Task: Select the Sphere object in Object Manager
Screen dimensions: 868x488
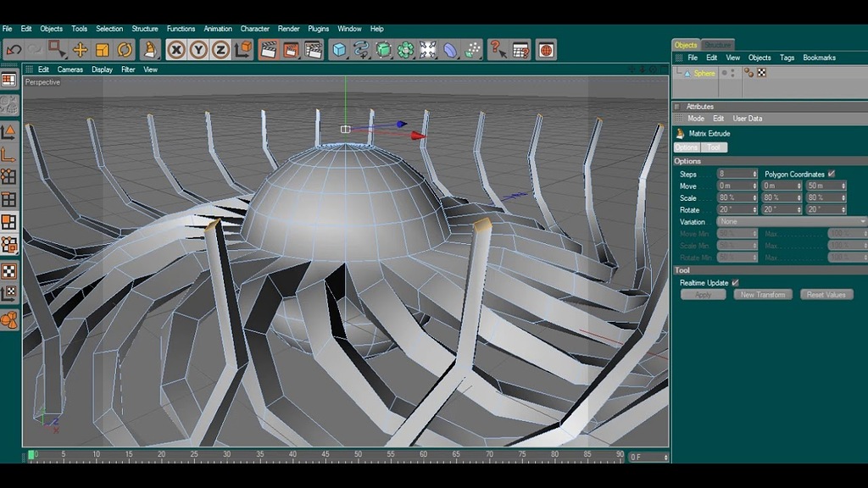Action: point(704,73)
